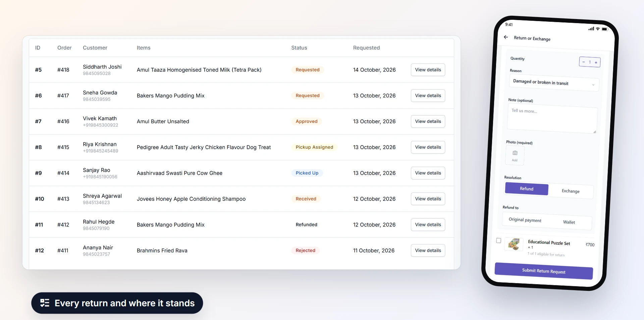Click the Items column header
The height and width of the screenshot is (320, 644).
(x=144, y=48)
